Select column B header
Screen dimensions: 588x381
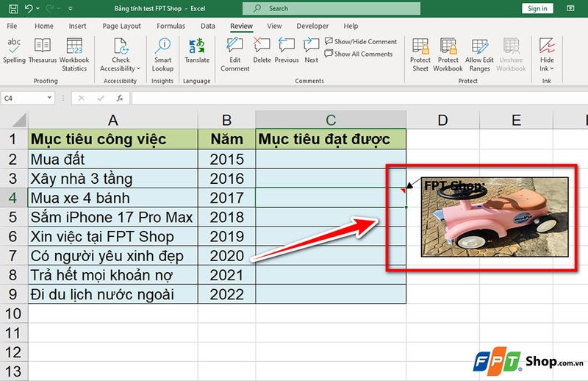(x=226, y=120)
